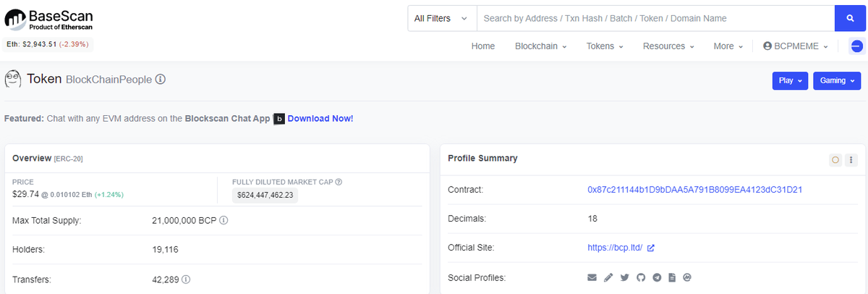Click the BlockChainPeople token avatar icon
The width and height of the screenshot is (868, 294).
point(12,79)
